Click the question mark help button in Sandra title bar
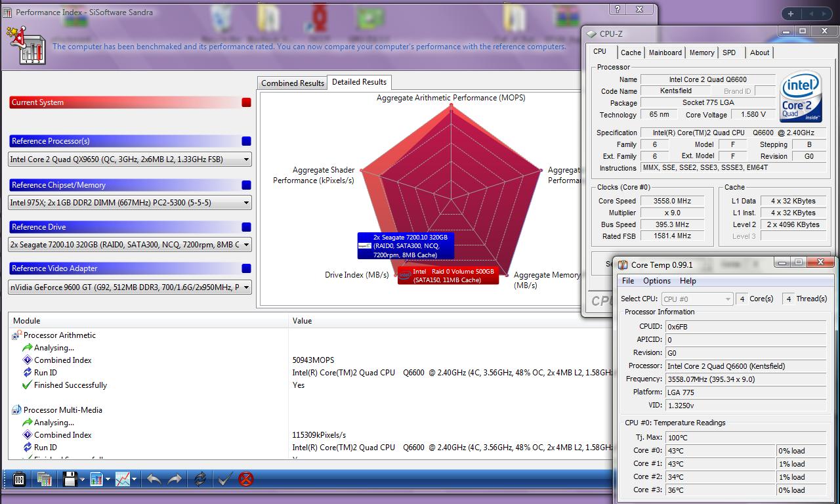Screen dimensions: 840x504 click(x=618, y=9)
